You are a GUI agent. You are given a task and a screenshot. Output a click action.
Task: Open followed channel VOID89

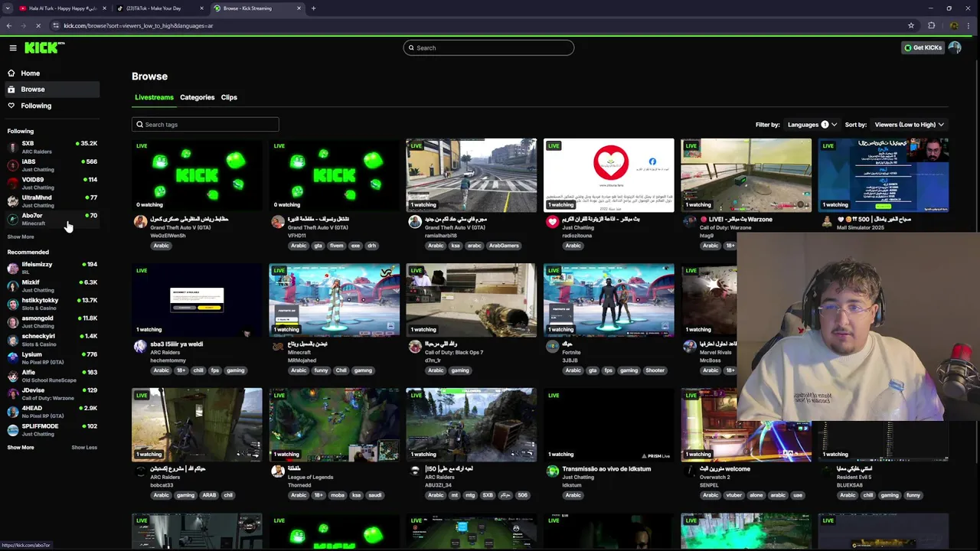[x=52, y=183]
